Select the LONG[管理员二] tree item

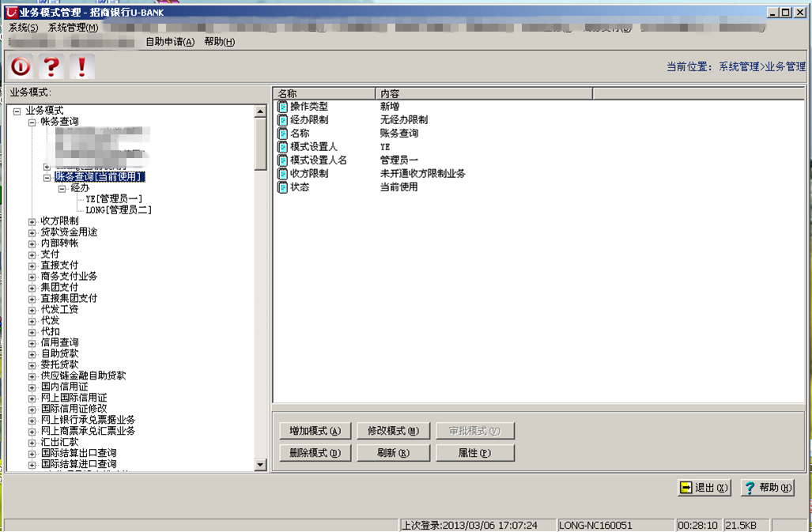pyautogui.click(x=119, y=210)
